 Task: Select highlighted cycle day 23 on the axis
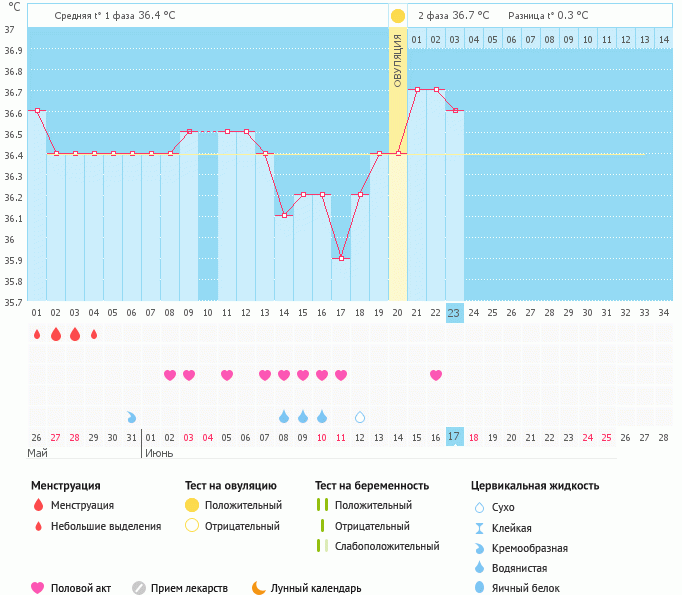point(454,312)
